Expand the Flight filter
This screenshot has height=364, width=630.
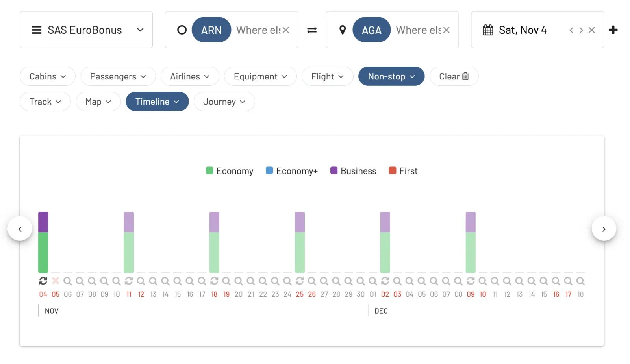click(328, 76)
